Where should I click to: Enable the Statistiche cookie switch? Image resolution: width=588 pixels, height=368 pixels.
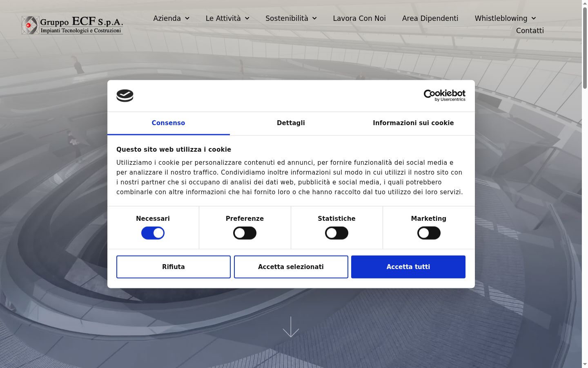(336, 233)
